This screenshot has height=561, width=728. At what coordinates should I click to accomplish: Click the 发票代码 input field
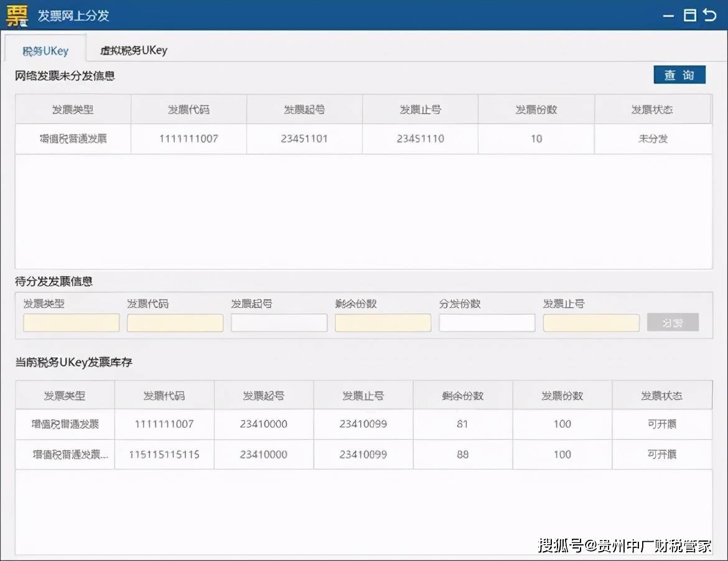[174, 322]
